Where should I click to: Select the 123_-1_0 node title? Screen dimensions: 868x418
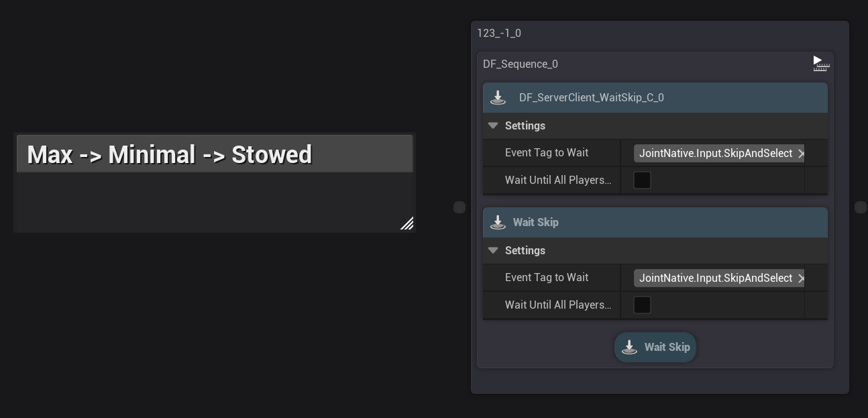[x=499, y=34]
